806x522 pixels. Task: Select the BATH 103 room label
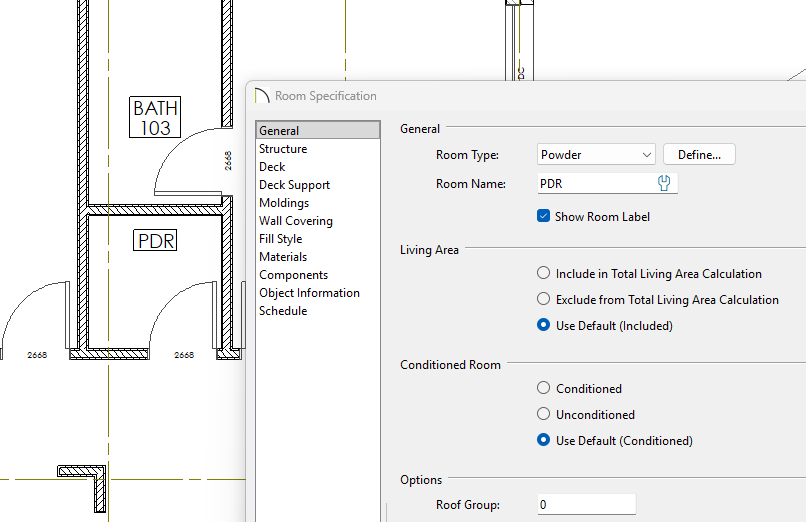tap(156, 117)
